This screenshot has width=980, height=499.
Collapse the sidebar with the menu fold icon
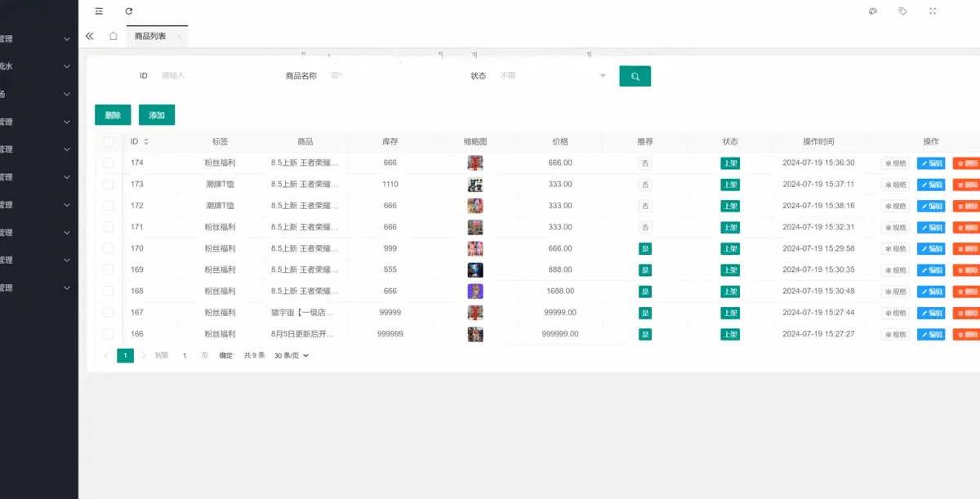99,11
